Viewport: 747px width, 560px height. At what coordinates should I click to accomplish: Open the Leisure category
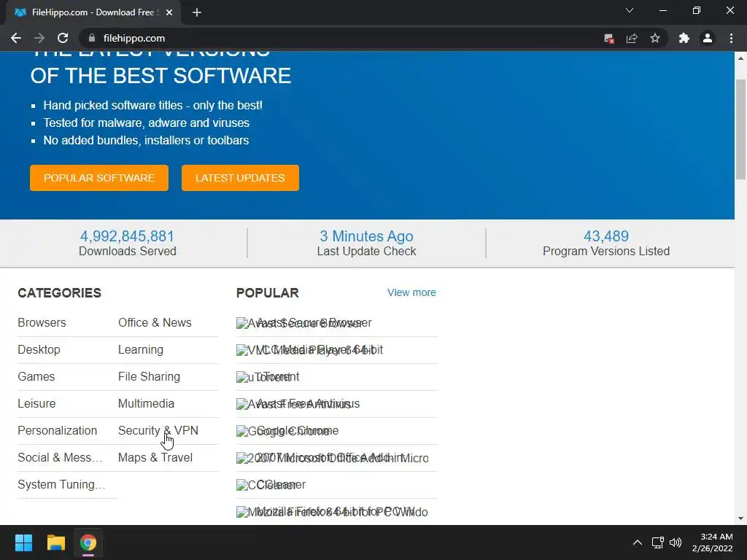coord(36,404)
